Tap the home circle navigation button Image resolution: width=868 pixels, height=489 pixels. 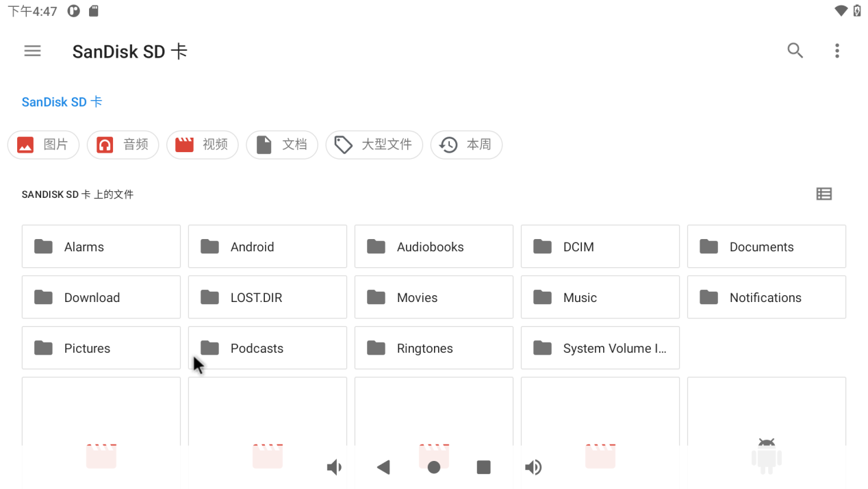coord(433,467)
